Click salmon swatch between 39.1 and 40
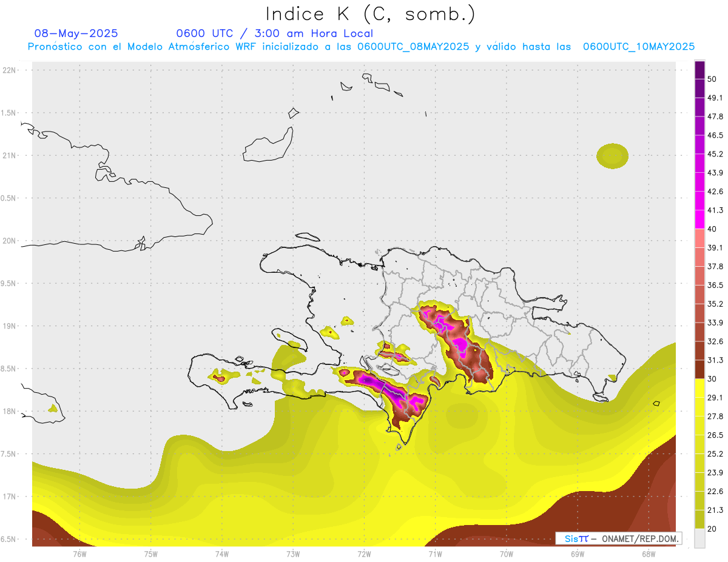 [x=699, y=238]
